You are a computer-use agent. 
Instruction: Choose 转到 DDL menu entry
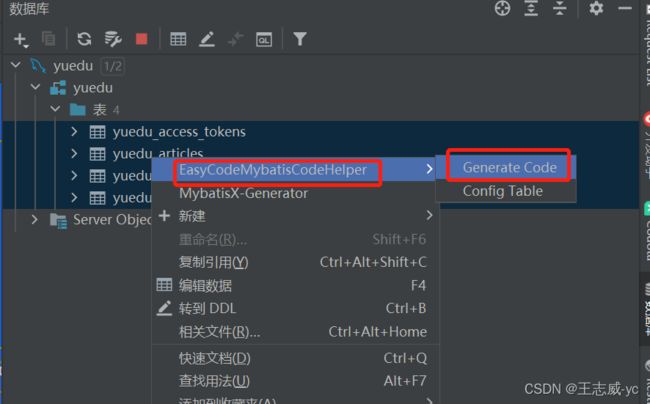coord(294,309)
